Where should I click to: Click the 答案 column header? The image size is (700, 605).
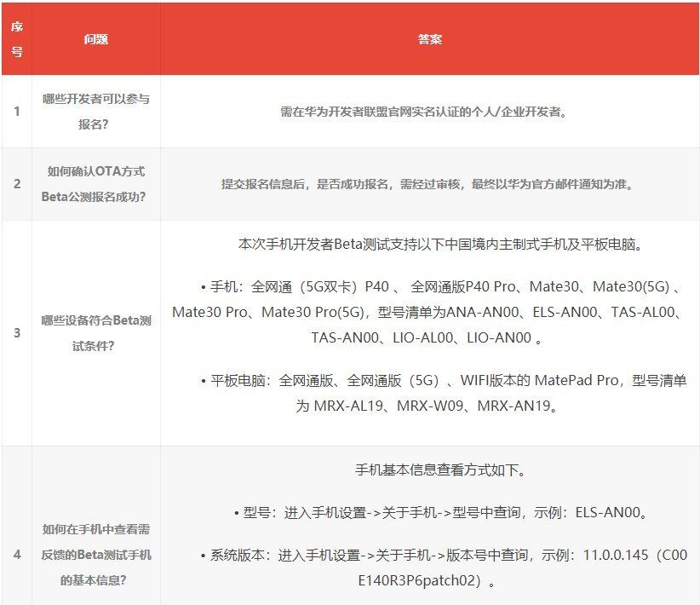tap(430, 39)
